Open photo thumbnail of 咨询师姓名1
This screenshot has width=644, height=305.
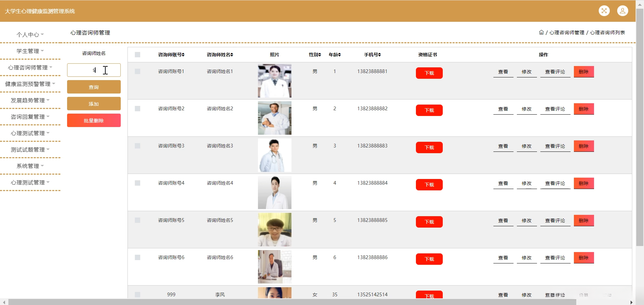[275, 81]
